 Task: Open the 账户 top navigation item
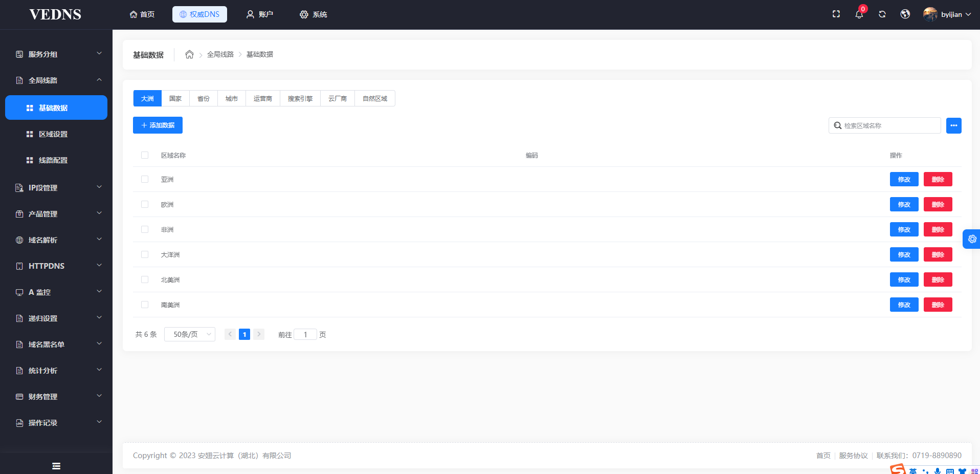click(x=260, y=14)
